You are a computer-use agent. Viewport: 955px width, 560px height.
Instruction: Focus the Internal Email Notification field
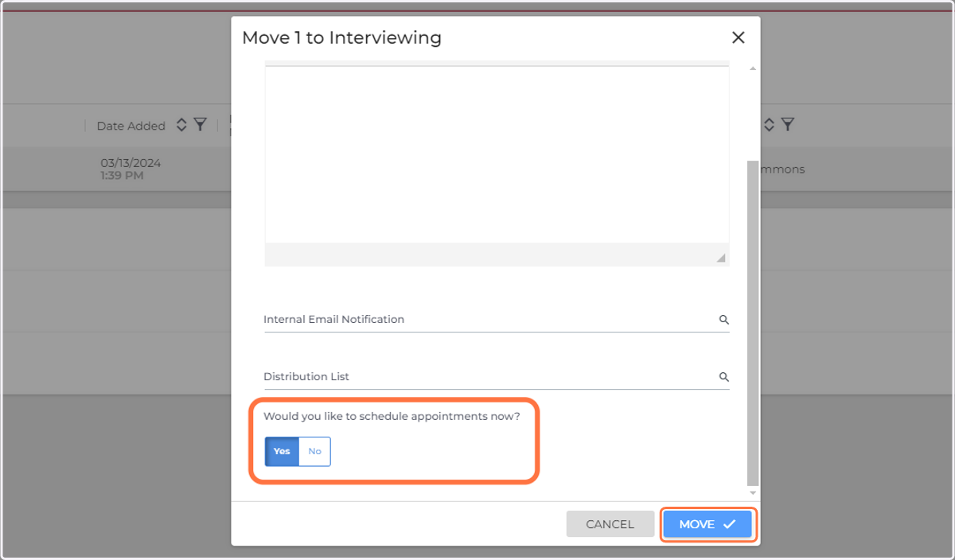(x=497, y=320)
